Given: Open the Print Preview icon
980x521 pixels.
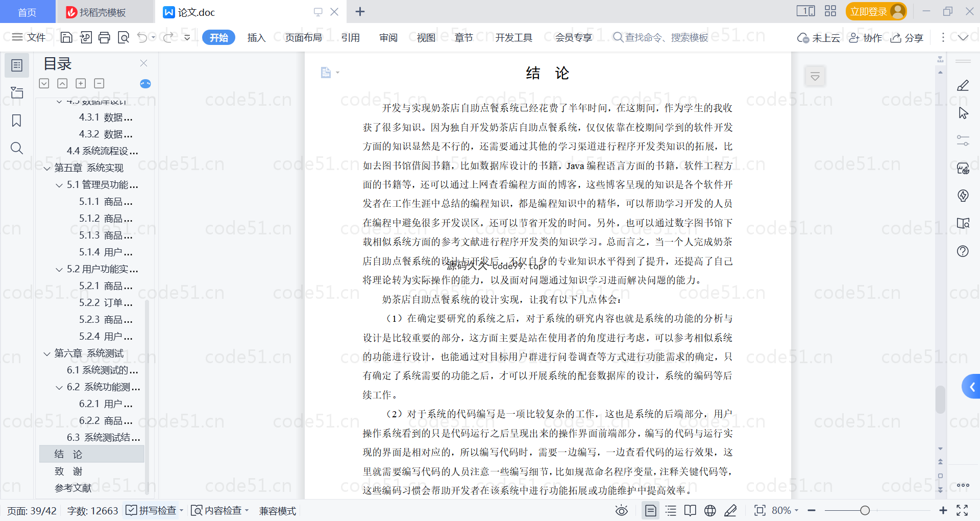Looking at the screenshot, I should [x=123, y=37].
